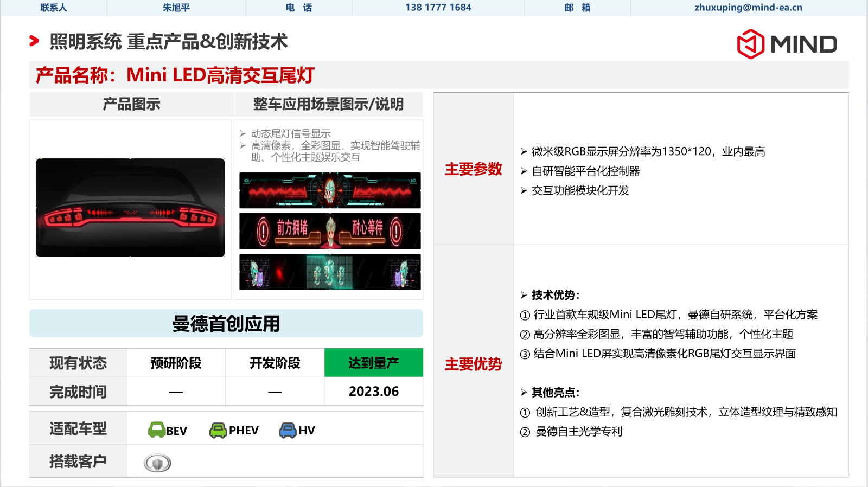Viewport: 868px width, 487px height.
Task: Click the email zhuxuping@mind-ea.cn
Action: pyautogui.click(x=748, y=8)
